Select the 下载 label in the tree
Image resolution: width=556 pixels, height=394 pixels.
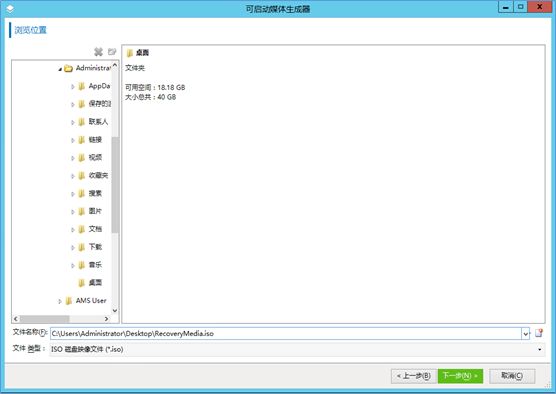[95, 247]
